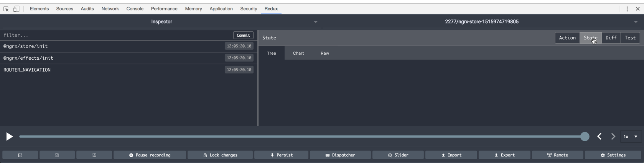
Task: Click the action slider handle
Action: [x=585, y=137]
